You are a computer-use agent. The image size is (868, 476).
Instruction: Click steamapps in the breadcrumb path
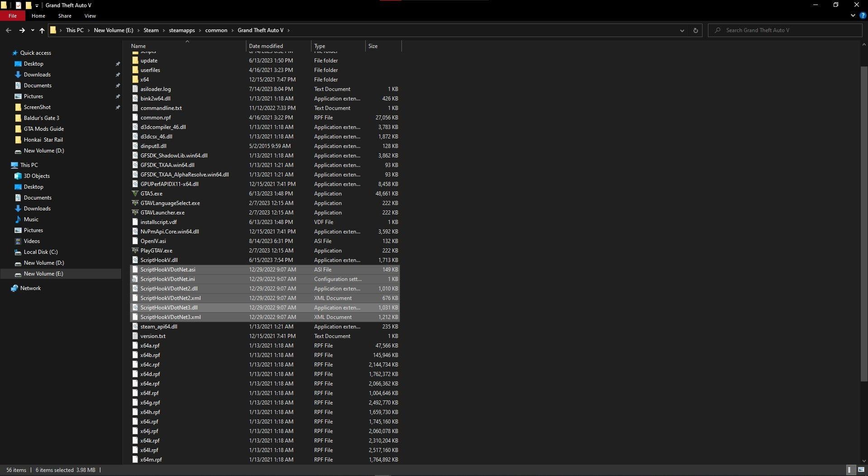tap(182, 30)
